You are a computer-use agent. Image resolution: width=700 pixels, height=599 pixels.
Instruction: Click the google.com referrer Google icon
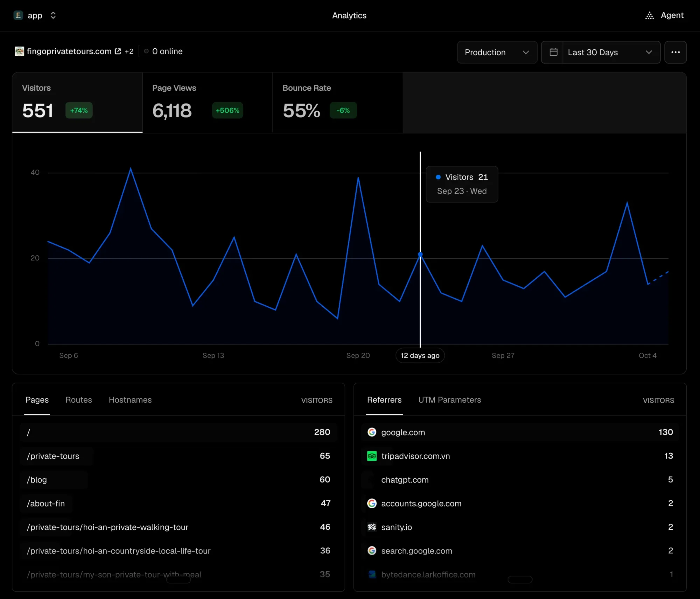click(x=372, y=432)
